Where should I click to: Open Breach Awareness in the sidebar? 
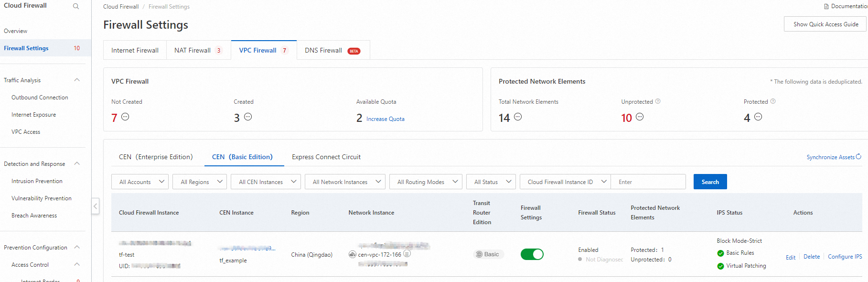[x=34, y=216]
